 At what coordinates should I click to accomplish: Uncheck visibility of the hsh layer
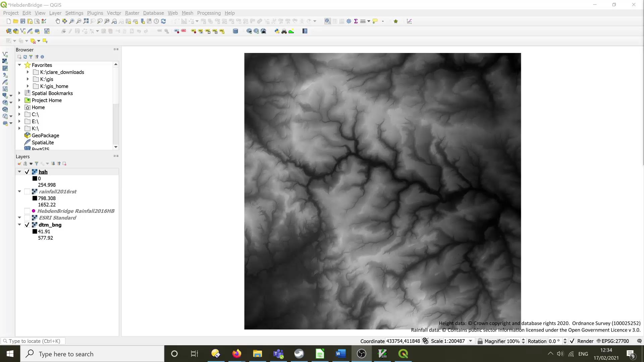click(x=27, y=172)
